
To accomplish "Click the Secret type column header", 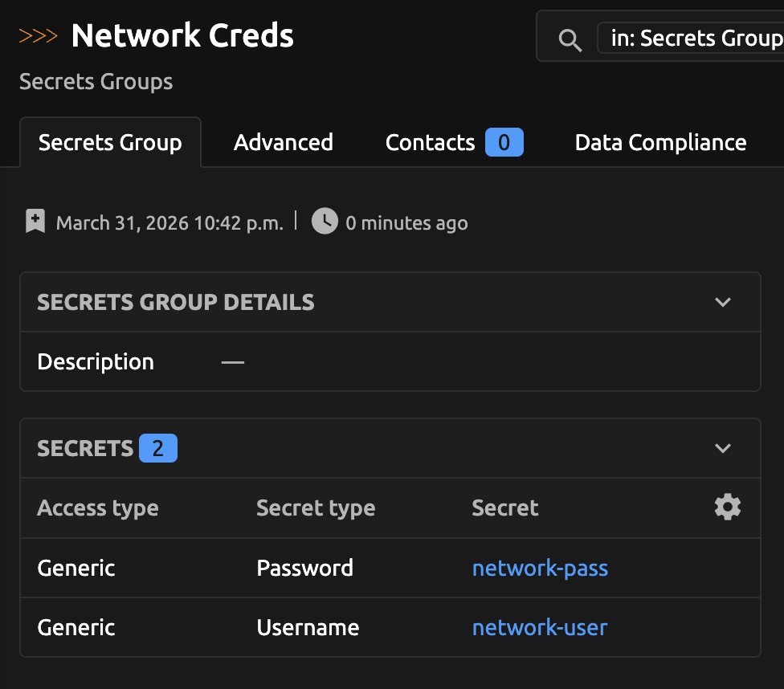I will [x=316, y=508].
